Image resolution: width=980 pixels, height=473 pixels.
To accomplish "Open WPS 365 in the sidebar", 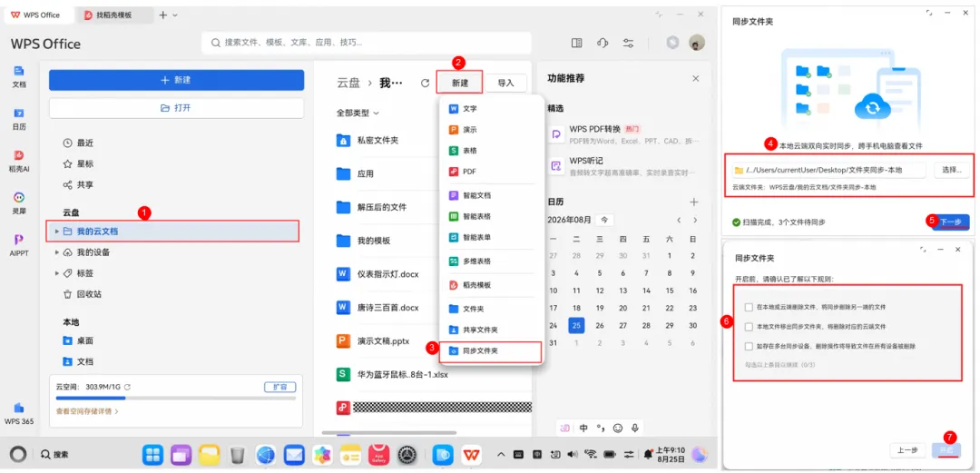I will click(19, 414).
